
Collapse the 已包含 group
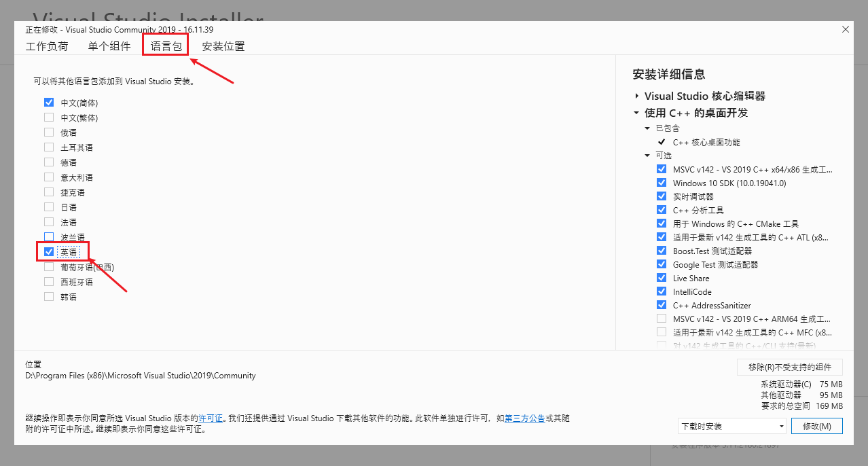(x=647, y=128)
